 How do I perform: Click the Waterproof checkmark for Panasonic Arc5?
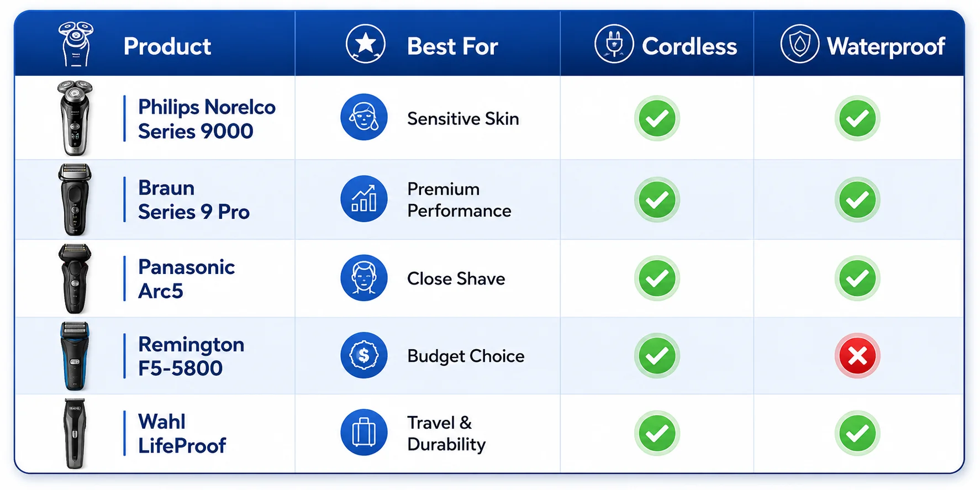(x=857, y=278)
